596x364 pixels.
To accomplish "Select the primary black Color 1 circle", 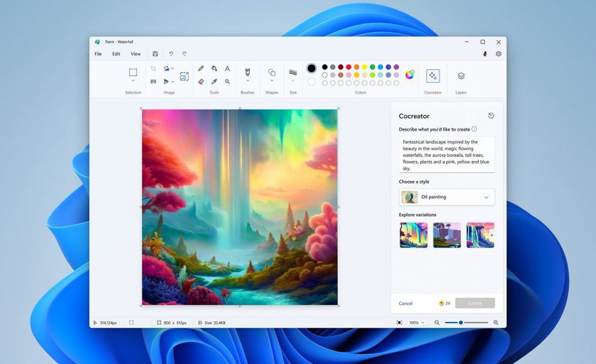I will click(312, 68).
